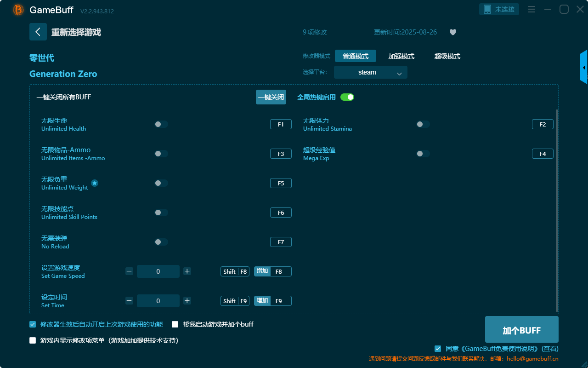
Task: Enable No Reload switch
Action: [161, 242]
